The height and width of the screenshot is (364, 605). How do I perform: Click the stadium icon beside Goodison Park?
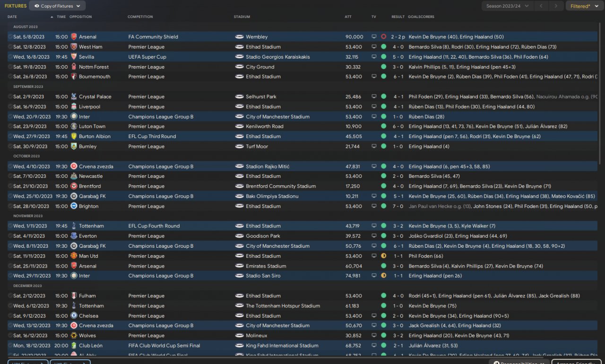239,236
